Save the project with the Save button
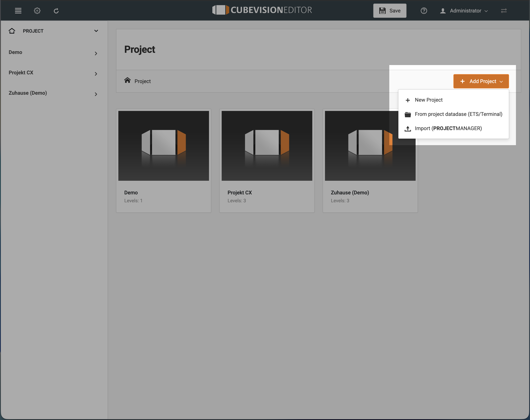530x420 pixels. pyautogui.click(x=390, y=10)
